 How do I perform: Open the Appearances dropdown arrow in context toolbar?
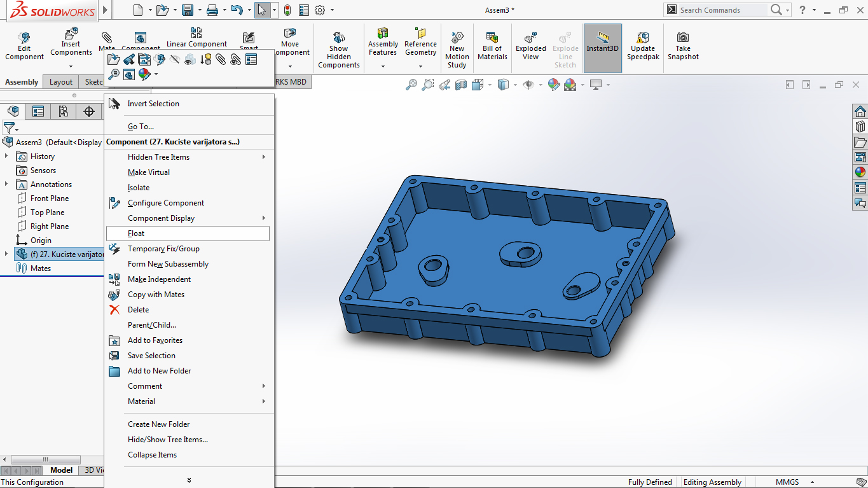pyautogui.click(x=156, y=74)
